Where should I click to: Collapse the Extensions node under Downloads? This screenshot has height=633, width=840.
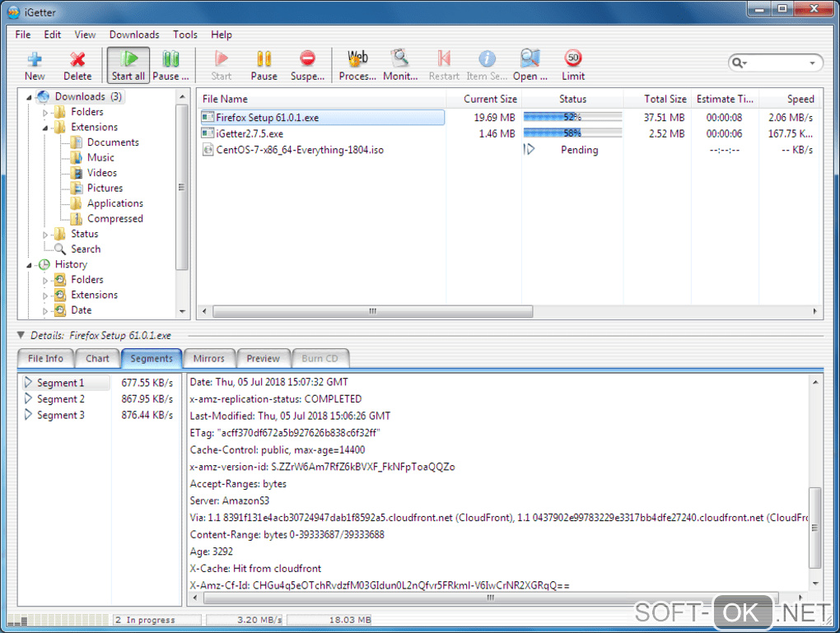(x=45, y=128)
